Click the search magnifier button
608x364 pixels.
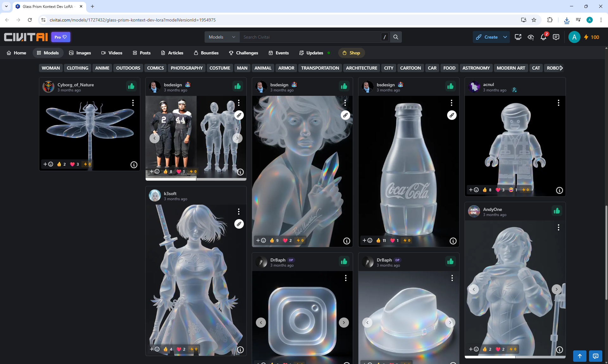point(396,37)
